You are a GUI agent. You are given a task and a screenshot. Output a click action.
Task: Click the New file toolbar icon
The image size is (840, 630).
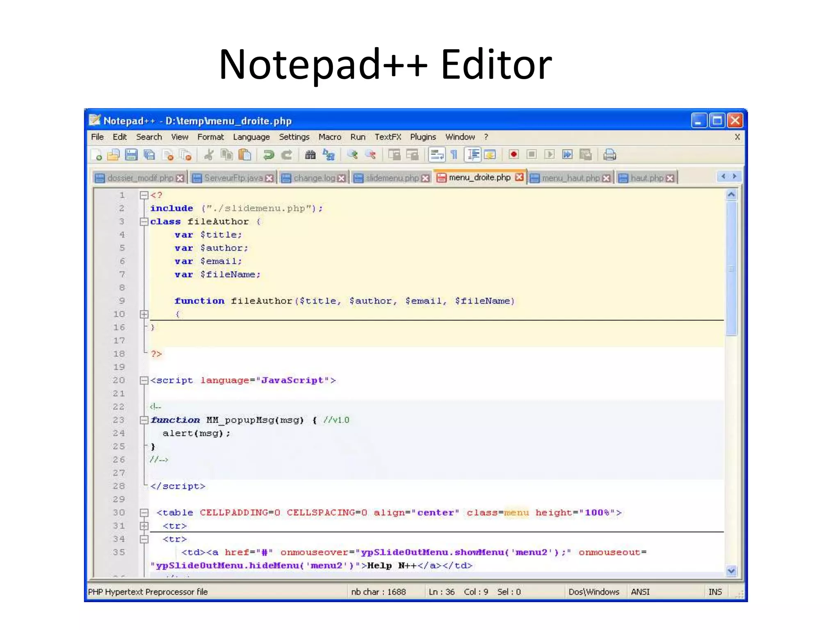pyautogui.click(x=96, y=155)
